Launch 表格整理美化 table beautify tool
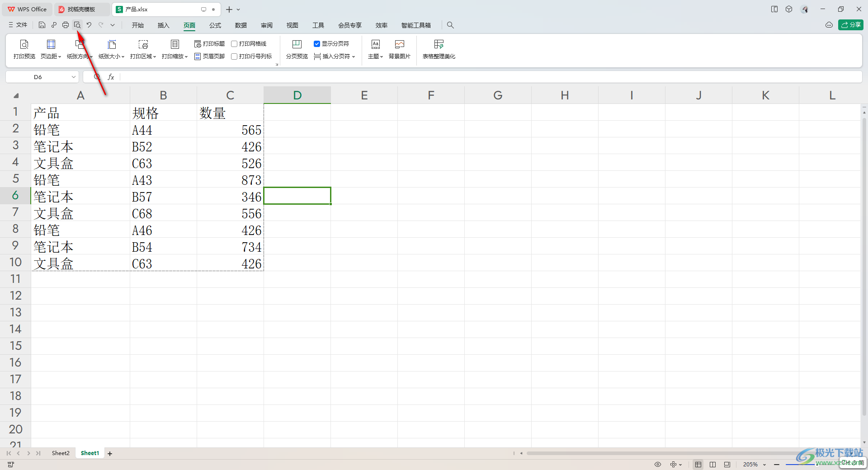Screen dimensions: 868x470 pyautogui.click(x=439, y=49)
